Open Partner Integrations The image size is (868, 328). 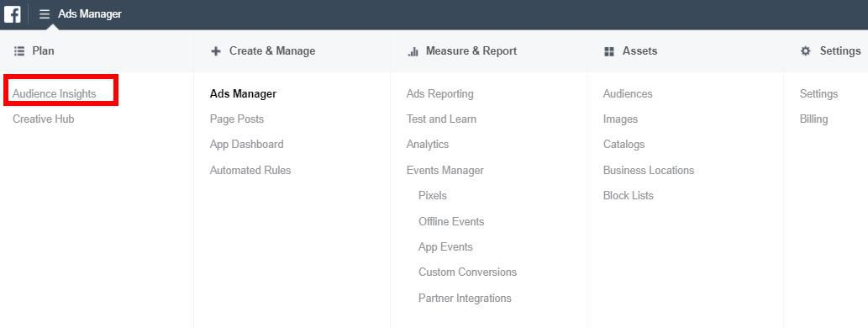tap(465, 298)
